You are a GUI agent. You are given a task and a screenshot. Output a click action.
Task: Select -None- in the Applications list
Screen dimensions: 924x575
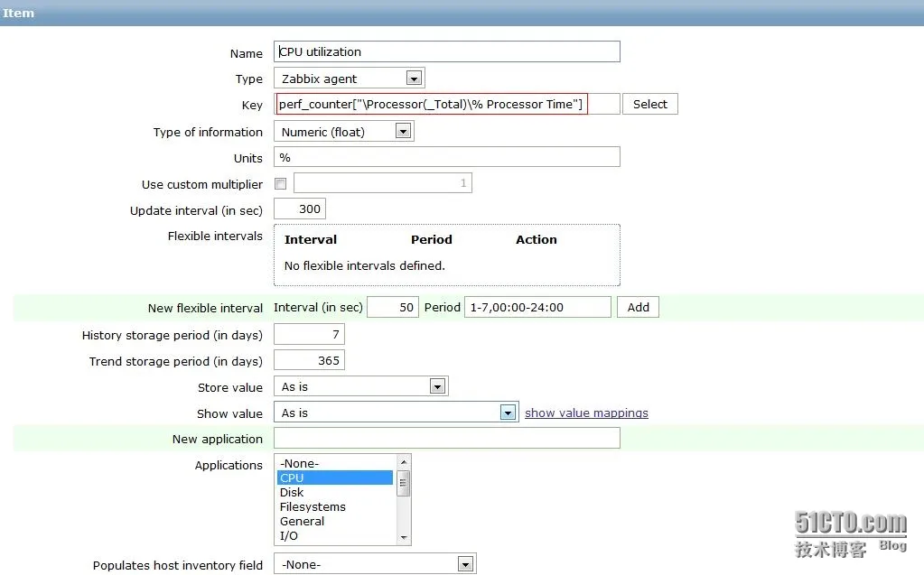pos(335,463)
